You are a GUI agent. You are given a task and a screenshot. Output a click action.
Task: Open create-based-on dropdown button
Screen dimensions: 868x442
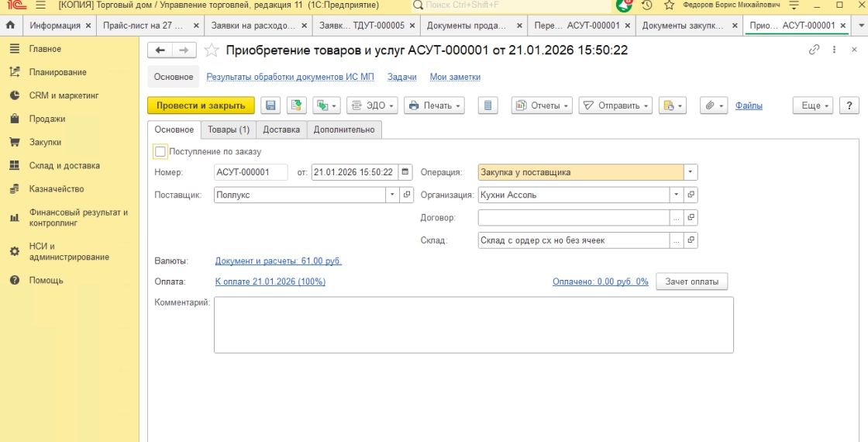pyautogui.click(x=326, y=105)
